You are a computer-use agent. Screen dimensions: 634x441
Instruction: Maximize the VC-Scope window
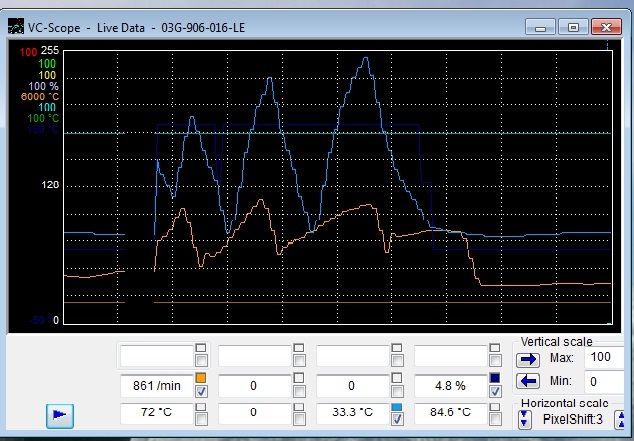[573, 27]
